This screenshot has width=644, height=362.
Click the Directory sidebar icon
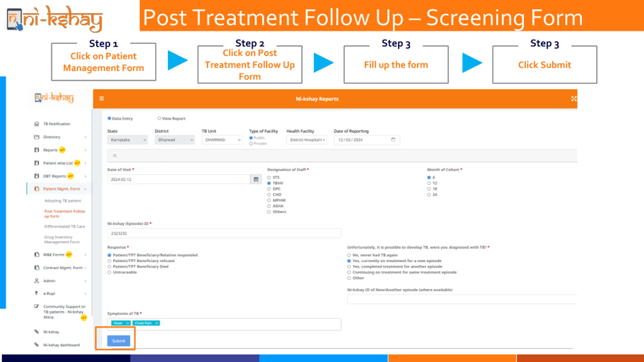tap(37, 137)
